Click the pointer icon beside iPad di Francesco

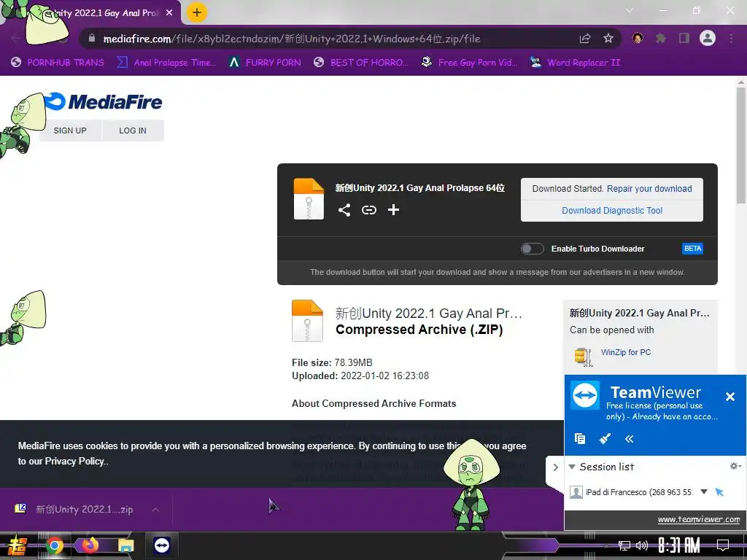coord(719,492)
